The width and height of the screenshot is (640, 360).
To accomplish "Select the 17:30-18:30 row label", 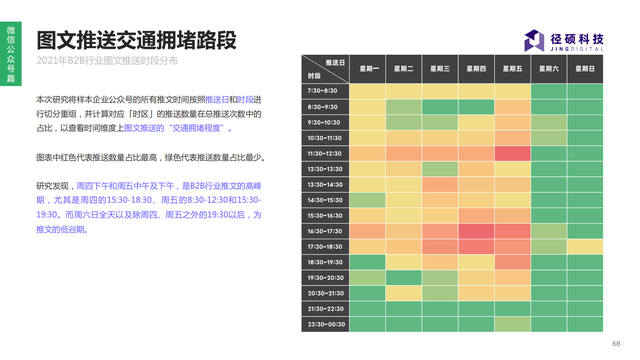I will [x=325, y=247].
